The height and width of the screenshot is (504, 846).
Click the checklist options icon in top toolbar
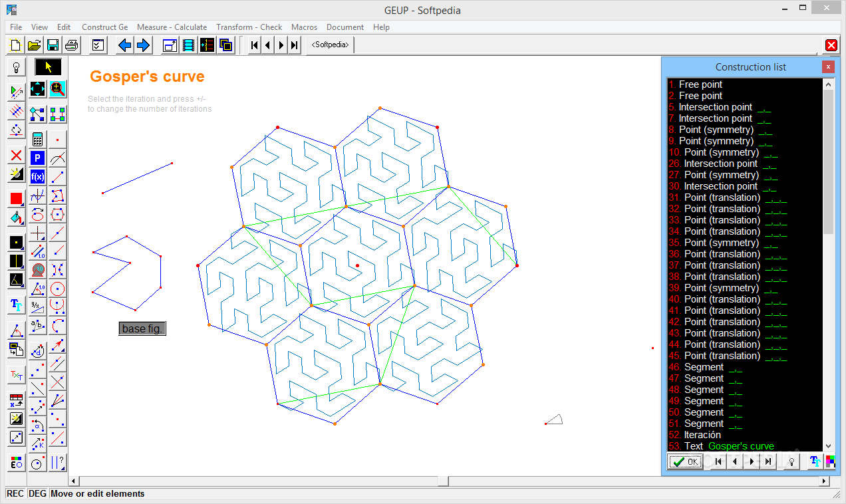click(98, 45)
